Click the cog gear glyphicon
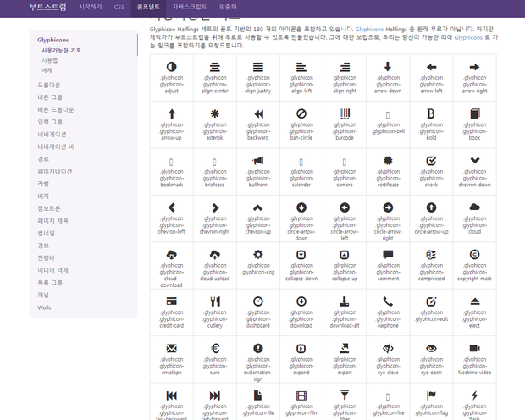This screenshot has height=420, width=525. (257, 255)
